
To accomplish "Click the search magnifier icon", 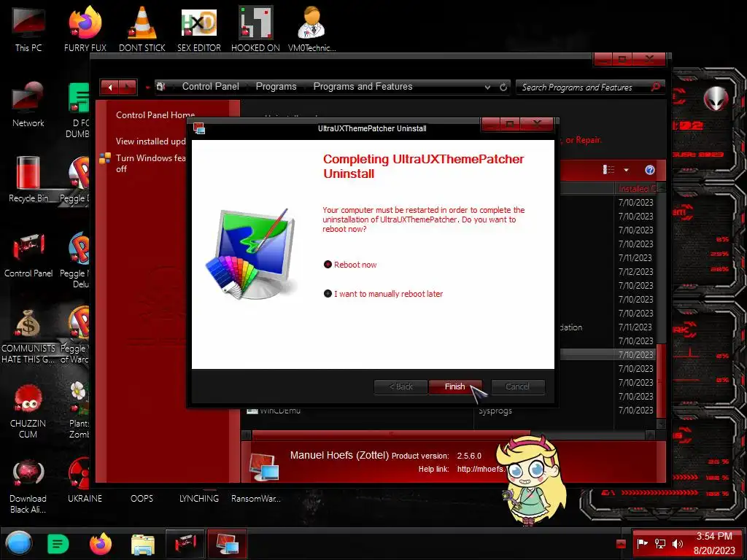I will pos(656,87).
